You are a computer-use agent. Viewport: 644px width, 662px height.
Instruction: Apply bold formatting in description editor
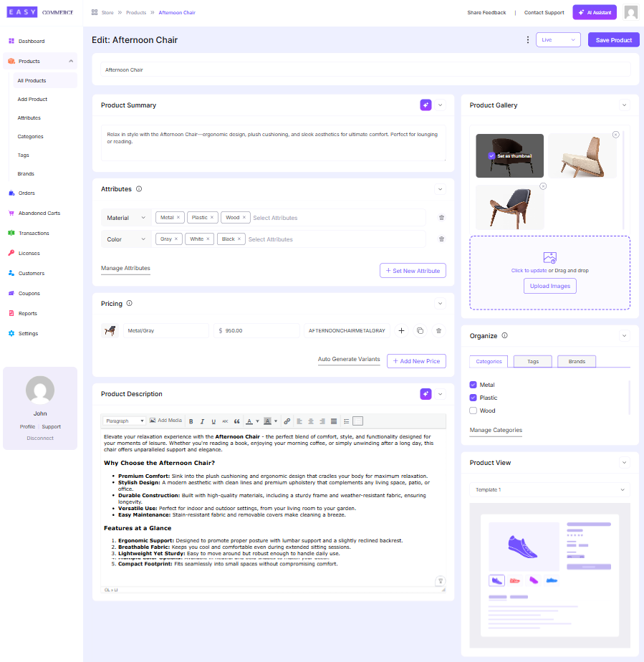click(x=191, y=421)
